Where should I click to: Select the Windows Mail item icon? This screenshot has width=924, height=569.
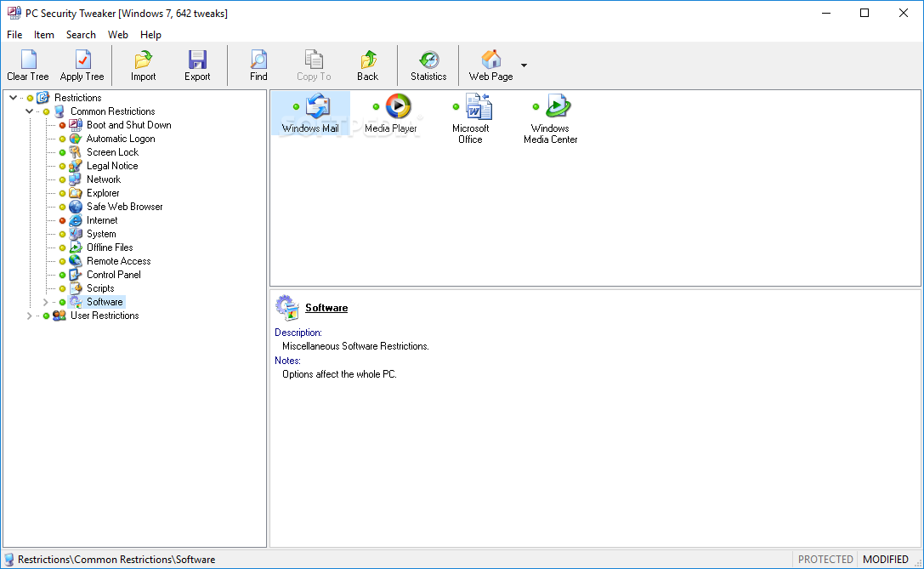click(x=318, y=106)
